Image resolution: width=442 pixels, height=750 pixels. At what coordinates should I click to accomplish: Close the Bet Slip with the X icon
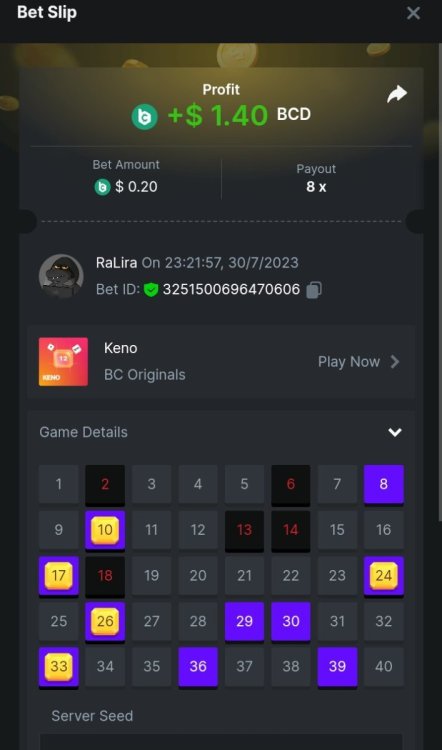413,13
